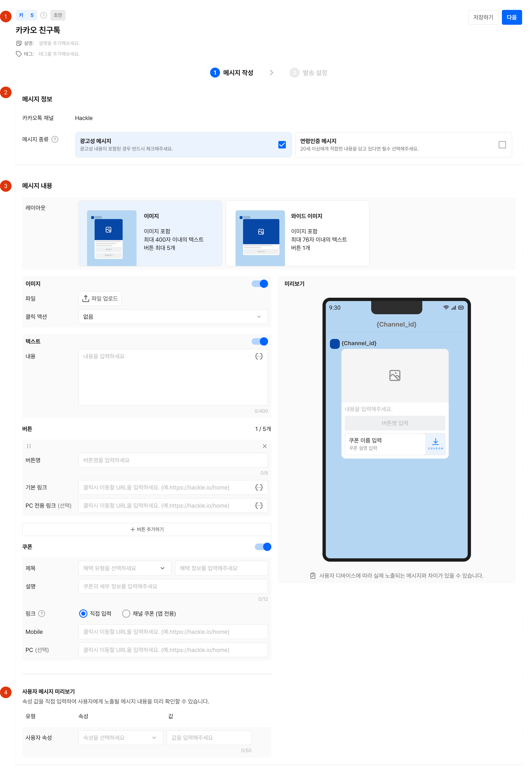Check the 연령인증 메시지 checkbox

click(502, 145)
